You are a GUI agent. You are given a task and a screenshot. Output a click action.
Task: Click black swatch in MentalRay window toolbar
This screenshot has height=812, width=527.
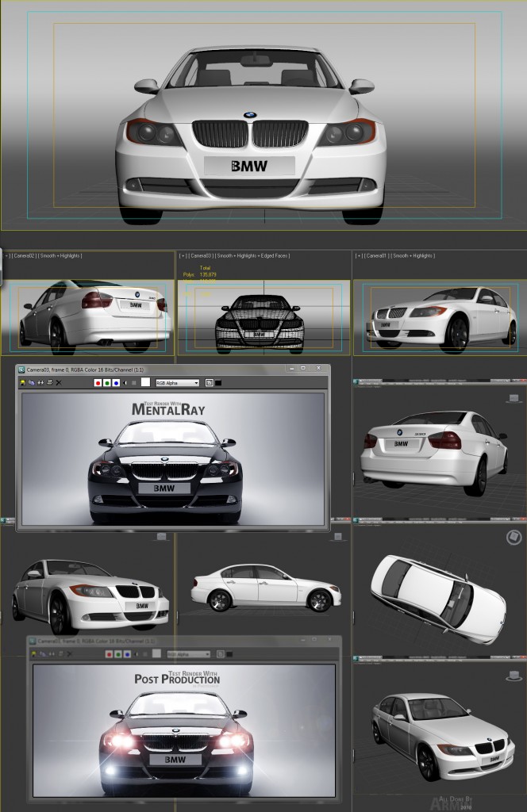(x=218, y=383)
